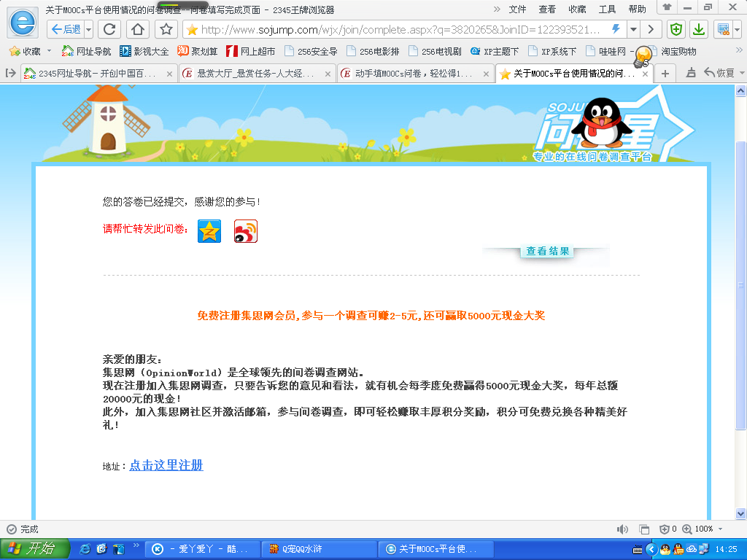The image size is (747, 560).
Task: Click the screenshot capture tool icon
Action: pos(723,29)
